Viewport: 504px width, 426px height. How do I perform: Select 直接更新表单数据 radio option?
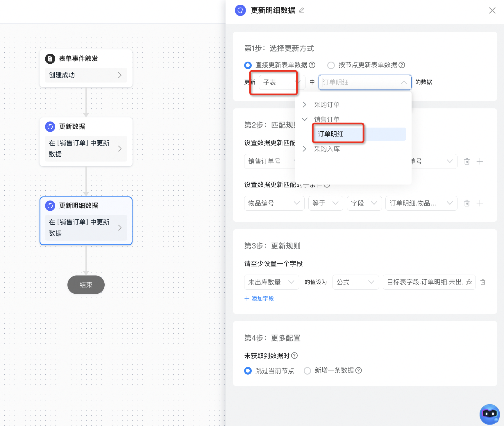248,65
